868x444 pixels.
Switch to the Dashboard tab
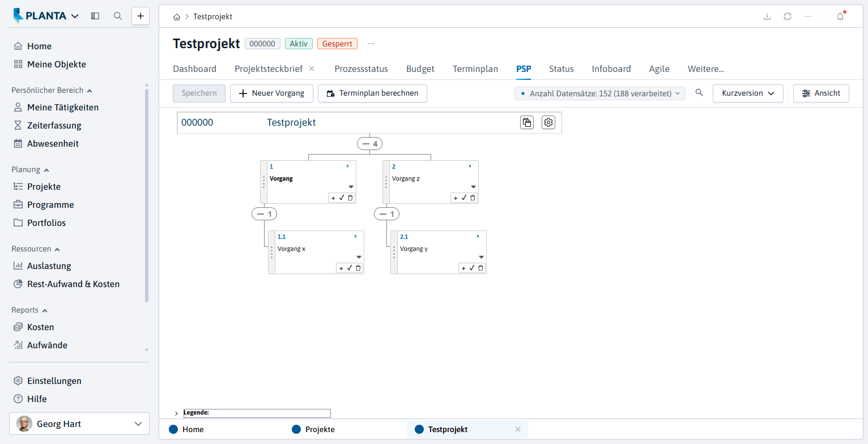click(194, 69)
